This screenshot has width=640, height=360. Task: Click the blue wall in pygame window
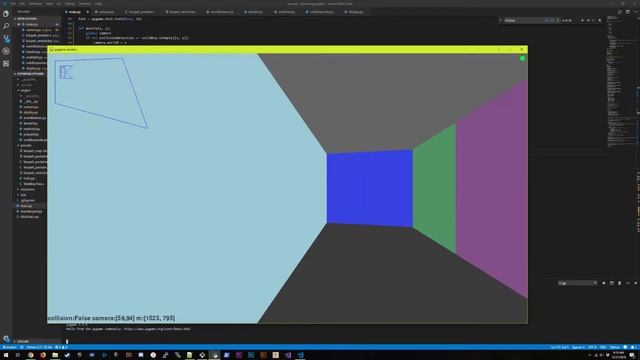tap(369, 188)
